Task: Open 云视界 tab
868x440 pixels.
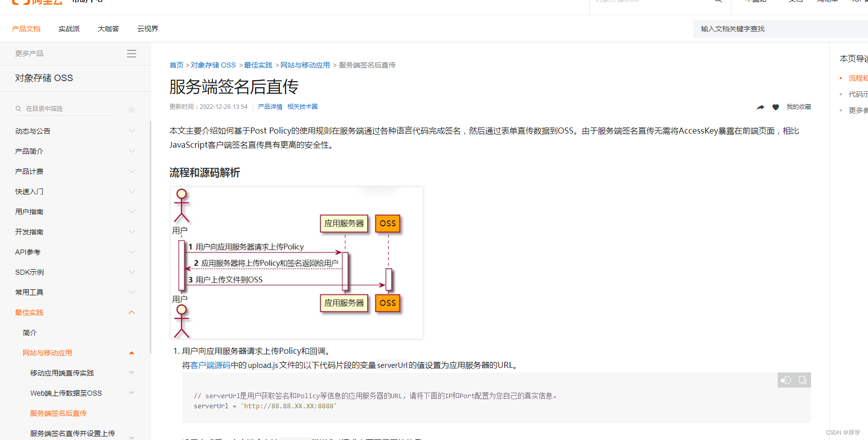Action: pyautogui.click(x=148, y=29)
